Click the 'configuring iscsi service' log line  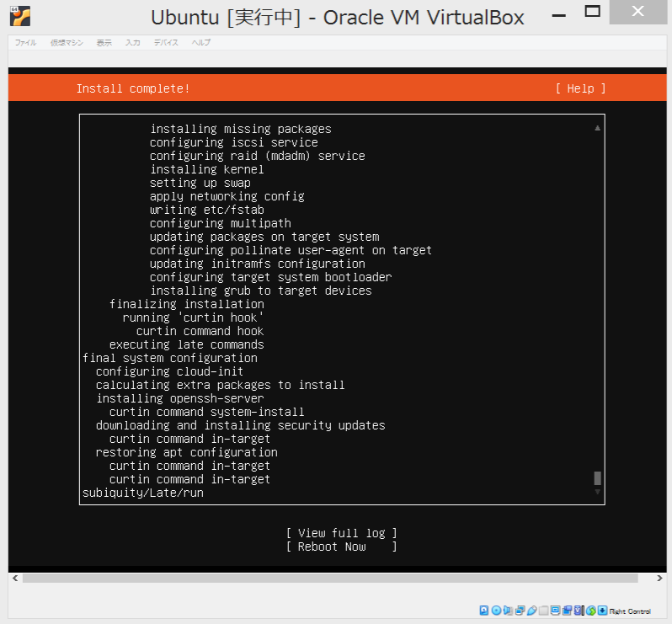tap(233, 142)
